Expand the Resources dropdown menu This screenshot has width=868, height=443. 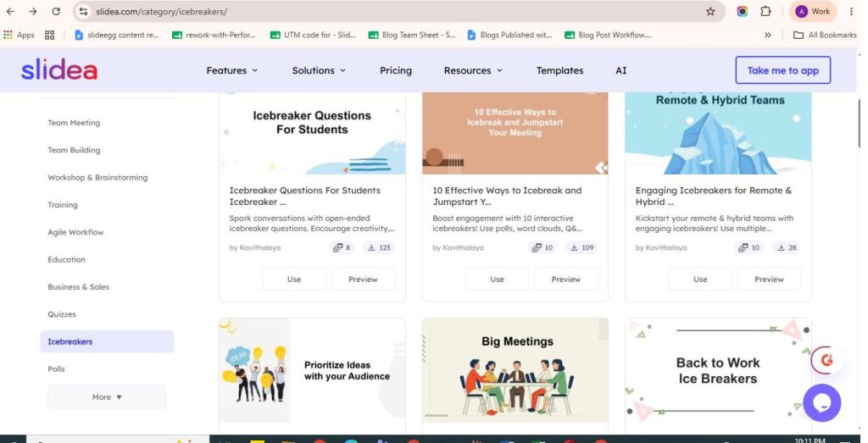point(473,70)
